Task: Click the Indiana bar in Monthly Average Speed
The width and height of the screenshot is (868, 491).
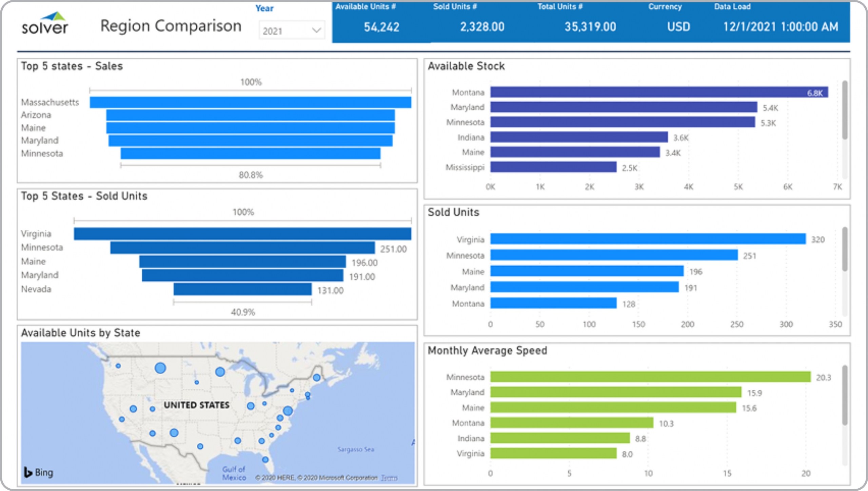Action: pos(560,438)
